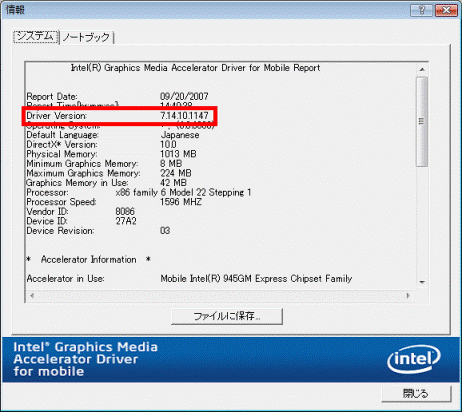
Task: Click the ファイルに保存 button
Action: [x=227, y=316]
